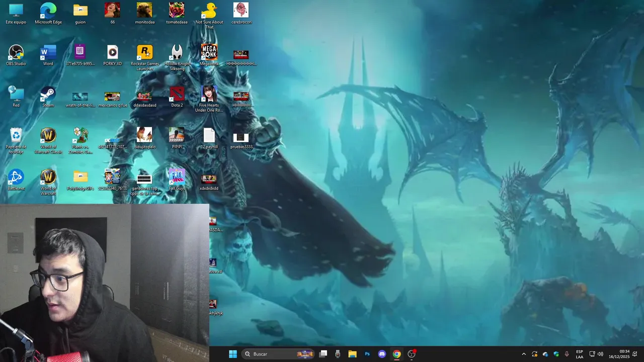Screen dimensions: 644x362
Task: Open File Explorer from the taskbar
Action: point(352,354)
